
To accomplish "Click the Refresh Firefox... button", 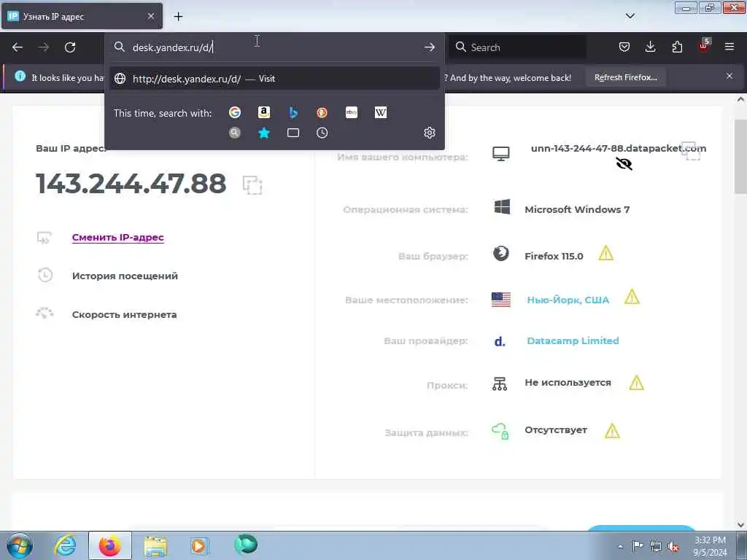I will 625,77.
